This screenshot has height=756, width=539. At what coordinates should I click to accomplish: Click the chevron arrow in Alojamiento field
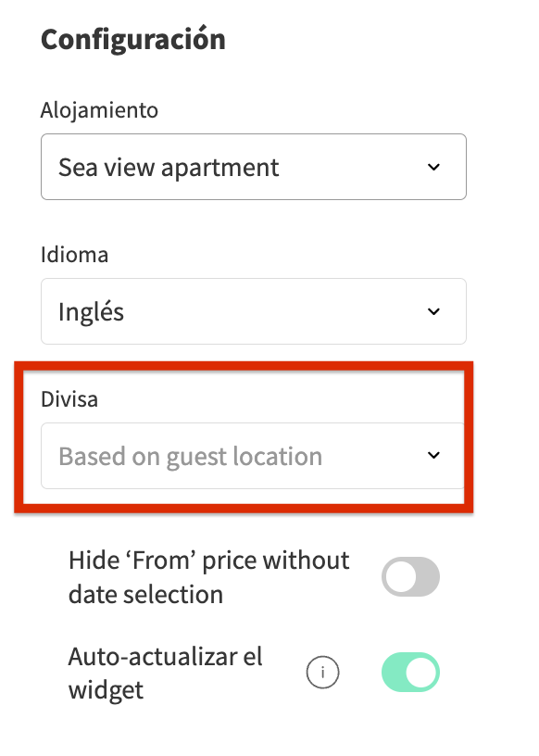click(433, 168)
